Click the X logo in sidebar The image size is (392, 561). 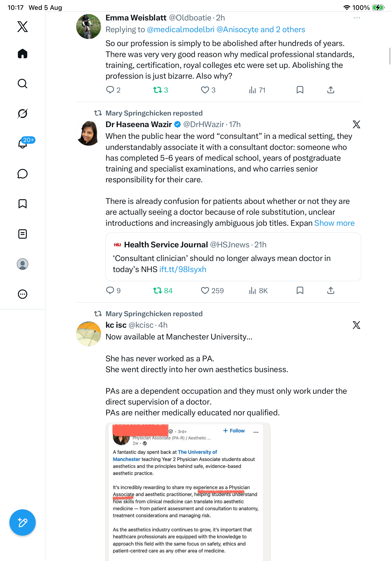[x=23, y=27]
